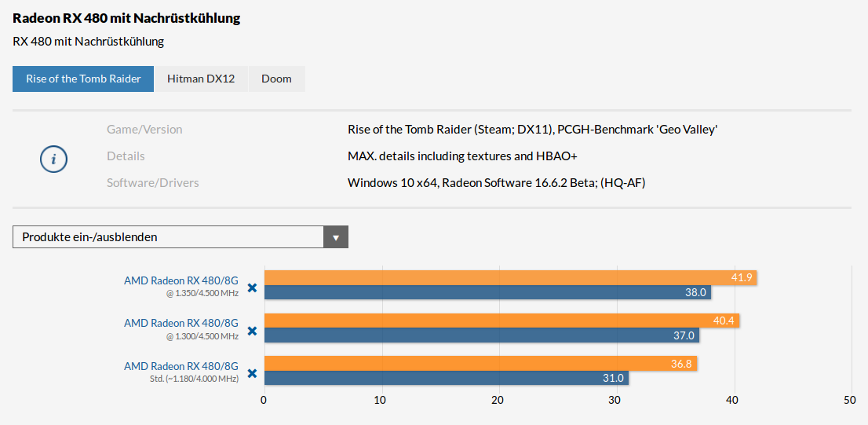Click the Game/Version label
This screenshot has height=425, width=868.
144,130
